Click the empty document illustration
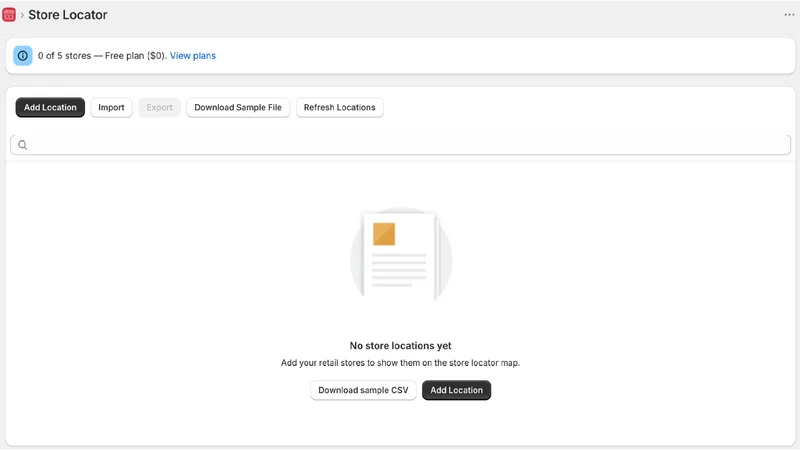This screenshot has width=800, height=450. (401, 255)
